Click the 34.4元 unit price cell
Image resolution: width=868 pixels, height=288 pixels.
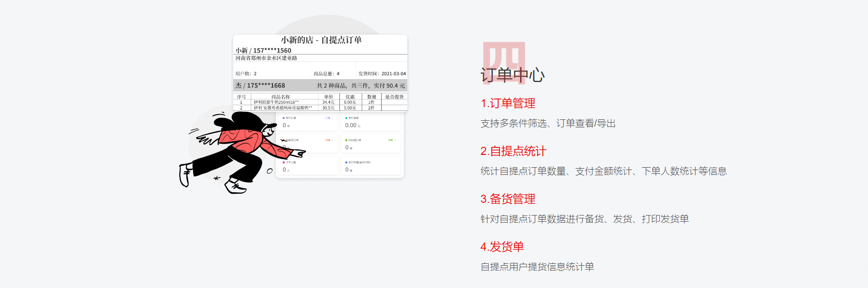click(329, 102)
